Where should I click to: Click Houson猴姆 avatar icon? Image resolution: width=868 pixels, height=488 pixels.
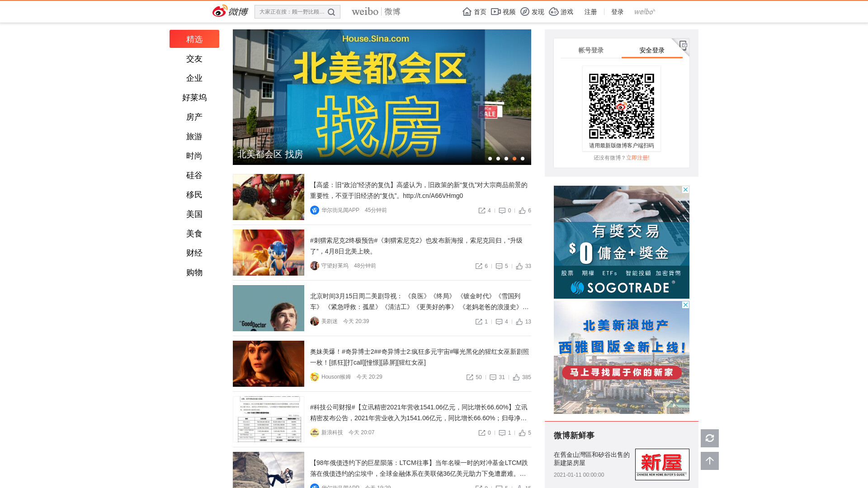315,377
